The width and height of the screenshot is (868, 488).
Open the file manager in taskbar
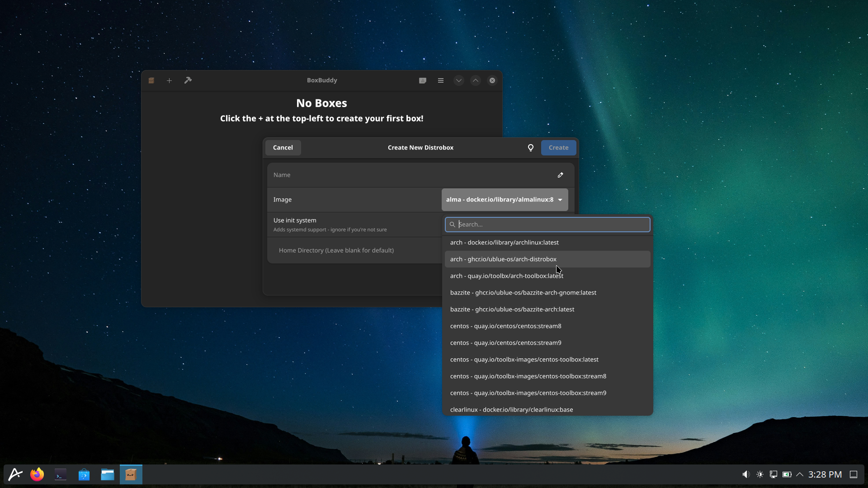pos(108,474)
